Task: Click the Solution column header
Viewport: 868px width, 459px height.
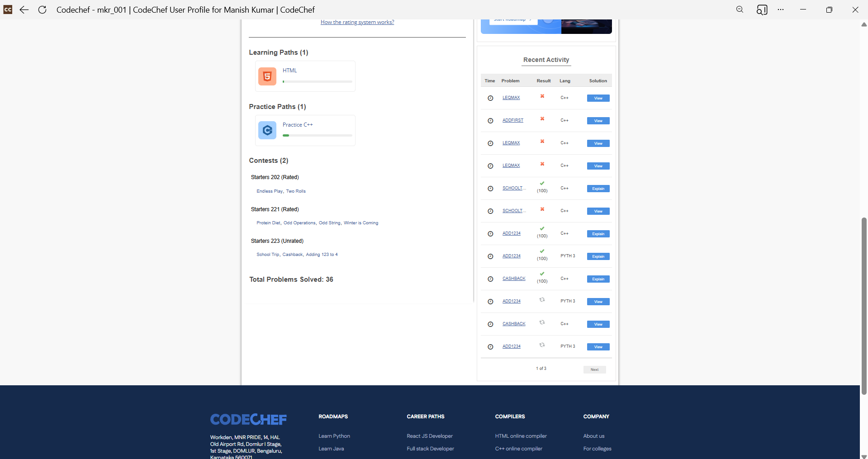Action: point(598,81)
